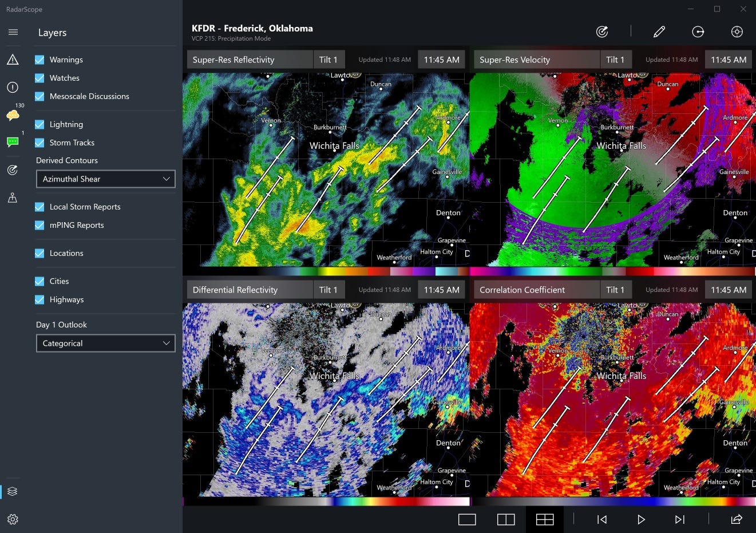Click the 11:45 AM timestamp on Correlation Coefficient
The image size is (756, 533).
click(x=728, y=290)
